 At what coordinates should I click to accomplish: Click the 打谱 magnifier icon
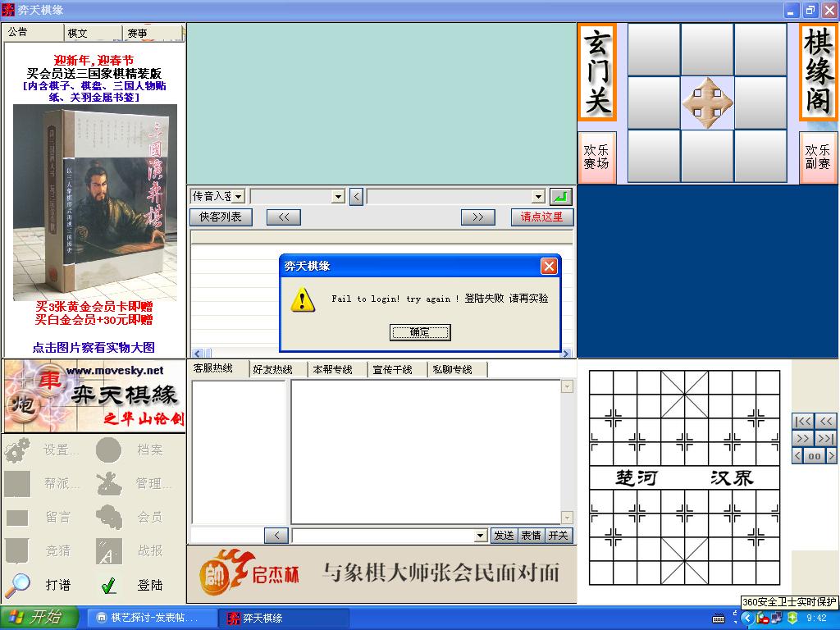(18, 585)
